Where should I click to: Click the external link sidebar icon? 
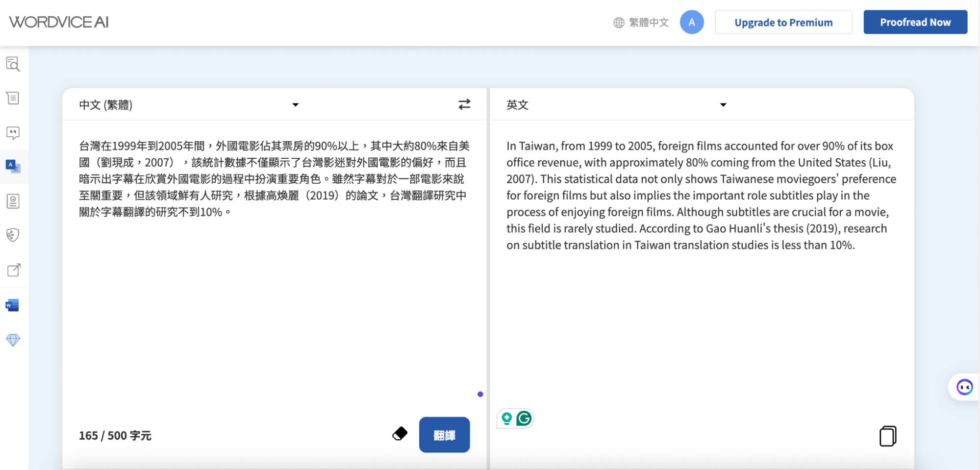[14, 270]
